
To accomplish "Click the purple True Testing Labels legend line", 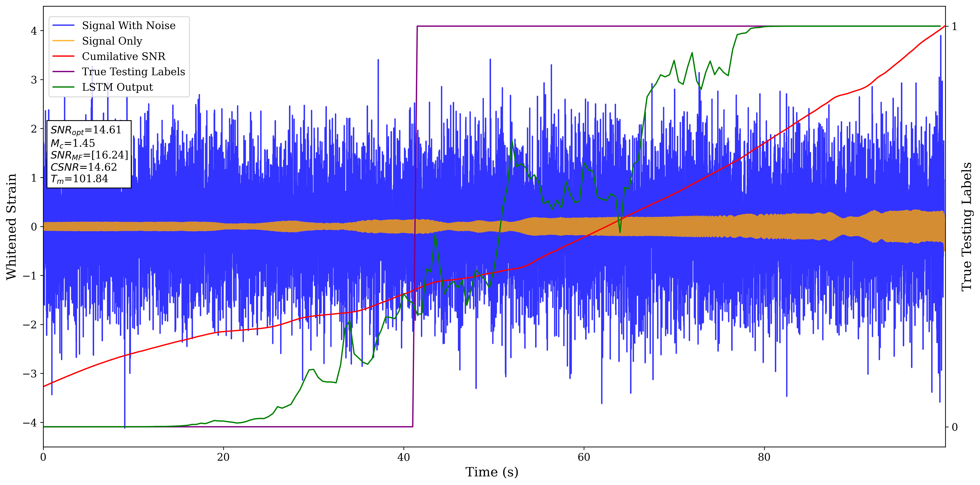I will coord(63,72).
